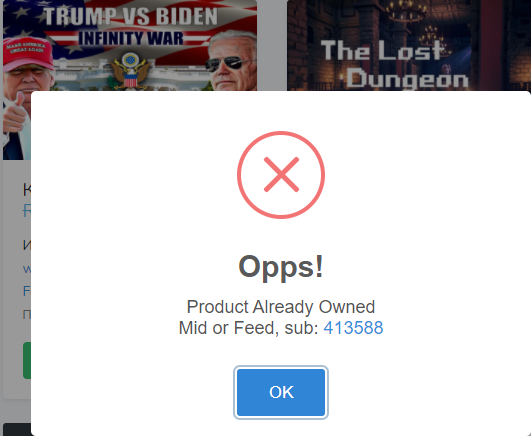Click the red MAGA hat in the banner
531x436 pixels.
click(x=27, y=53)
